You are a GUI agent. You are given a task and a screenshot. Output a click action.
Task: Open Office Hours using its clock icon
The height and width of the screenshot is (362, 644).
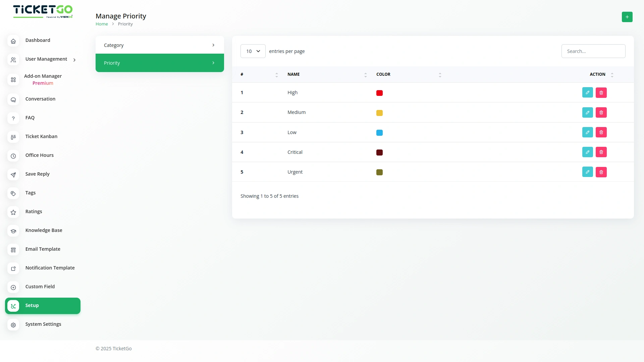[13, 156]
